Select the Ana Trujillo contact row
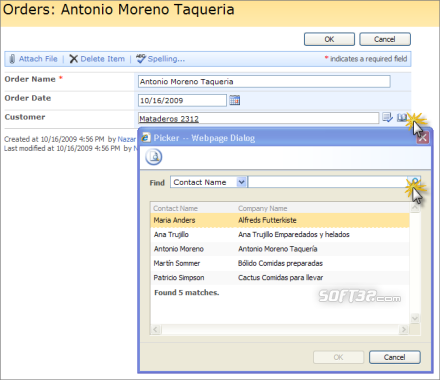This screenshot has height=380, width=440. [280, 235]
